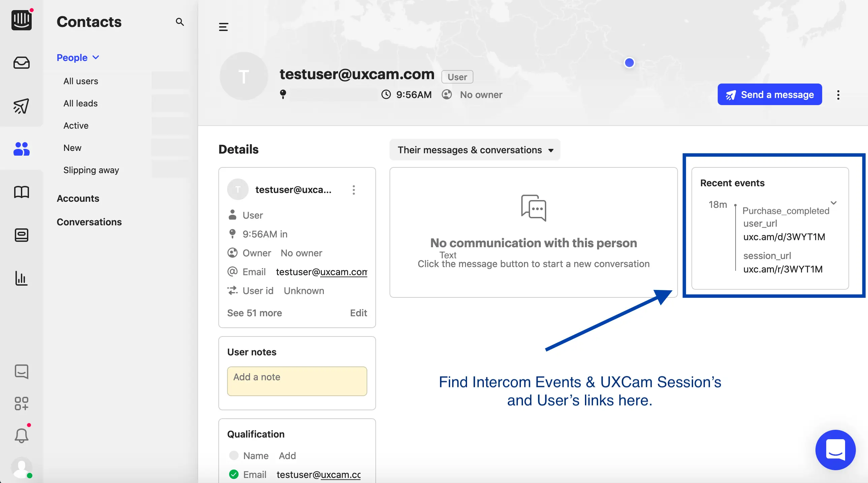This screenshot has height=483, width=868.
Task: Open the App Store grid icon
Action: pyautogui.click(x=21, y=403)
